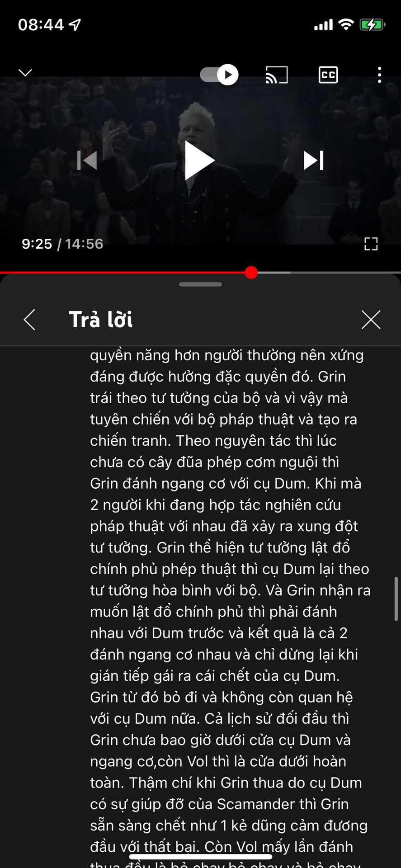
Task: Tap the Wi-Fi status icon
Action: pos(346,24)
